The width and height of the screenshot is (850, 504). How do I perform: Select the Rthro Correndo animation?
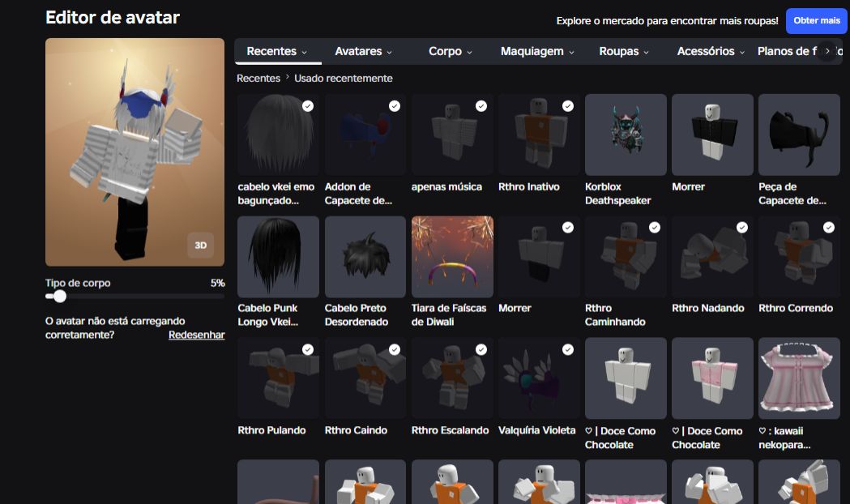[x=799, y=256]
